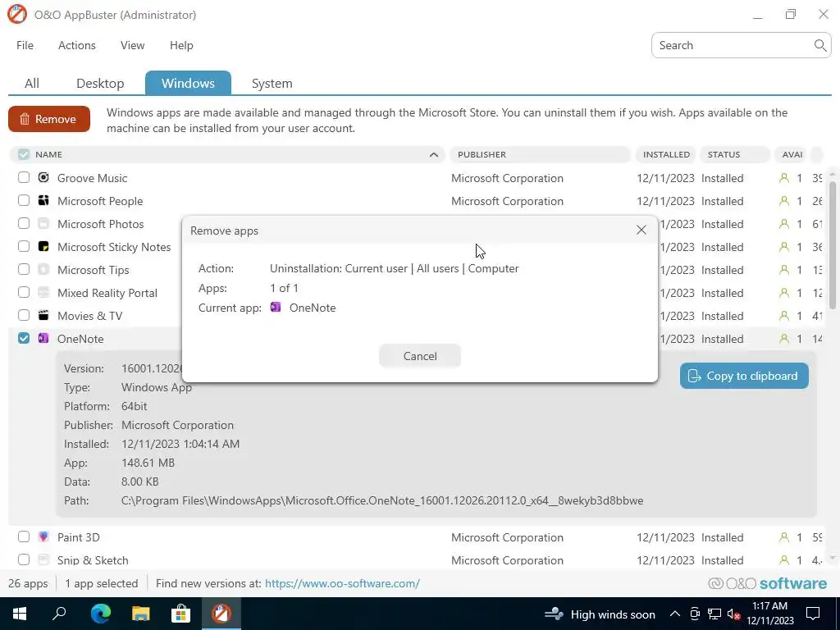Click the user icon in Paint 3D row
Viewport: 840px width, 630px height.
pyautogui.click(x=784, y=537)
